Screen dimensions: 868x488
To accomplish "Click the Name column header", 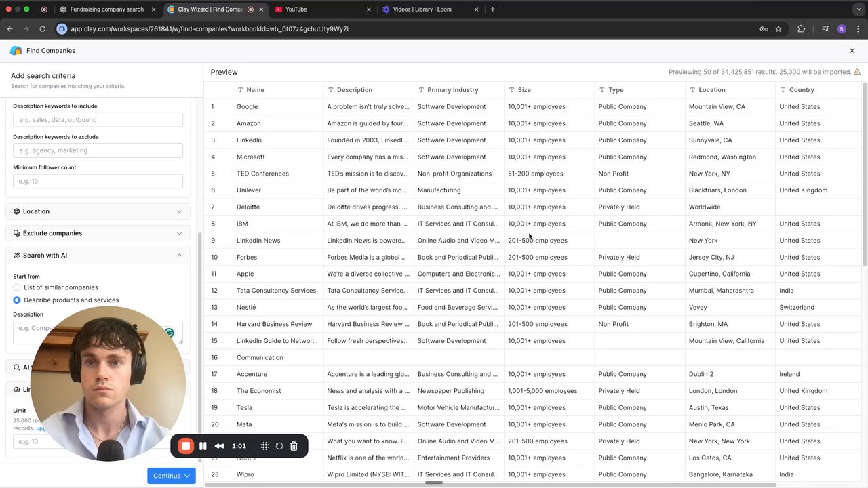I will (278, 90).
